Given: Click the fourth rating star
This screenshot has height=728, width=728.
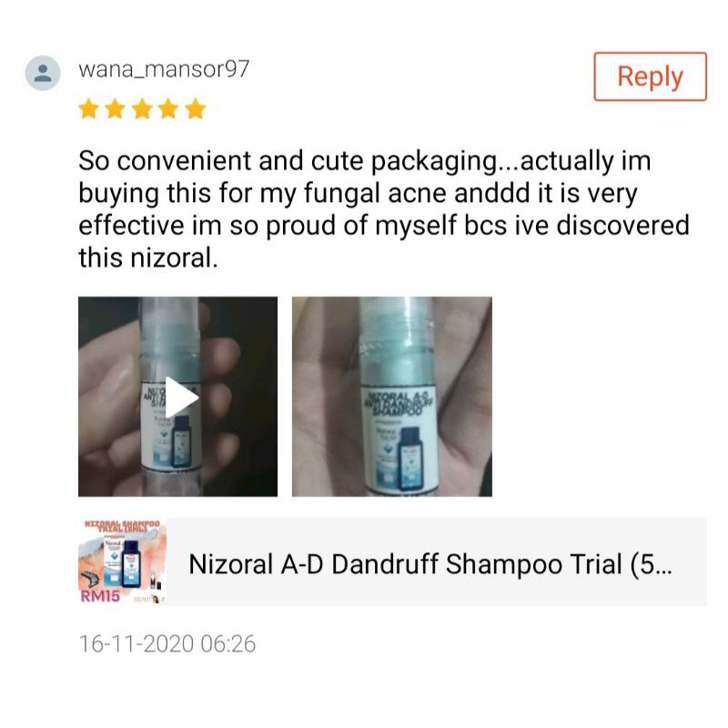Looking at the screenshot, I should tap(168, 109).
